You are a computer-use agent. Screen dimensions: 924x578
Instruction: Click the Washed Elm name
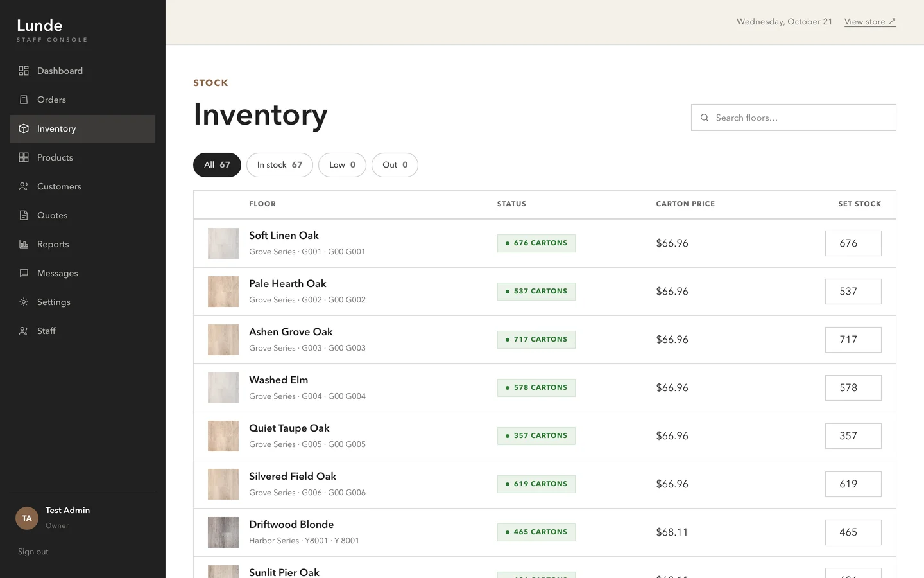point(278,380)
